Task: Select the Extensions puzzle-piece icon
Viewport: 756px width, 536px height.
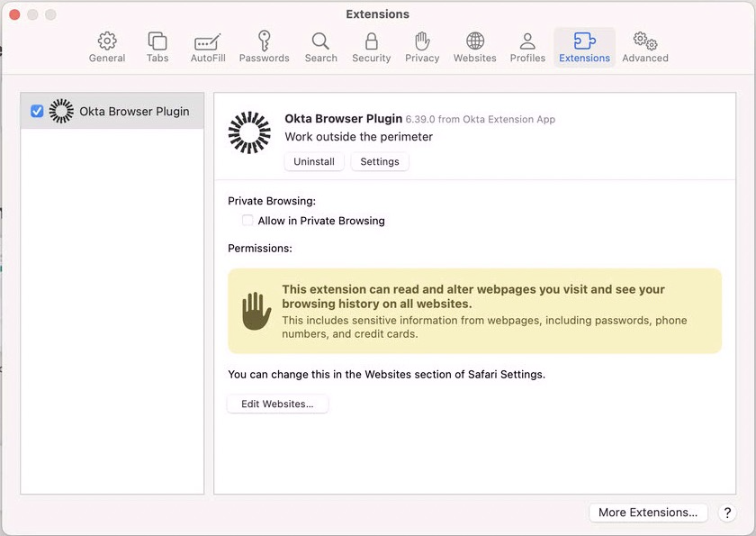Action: point(584,41)
